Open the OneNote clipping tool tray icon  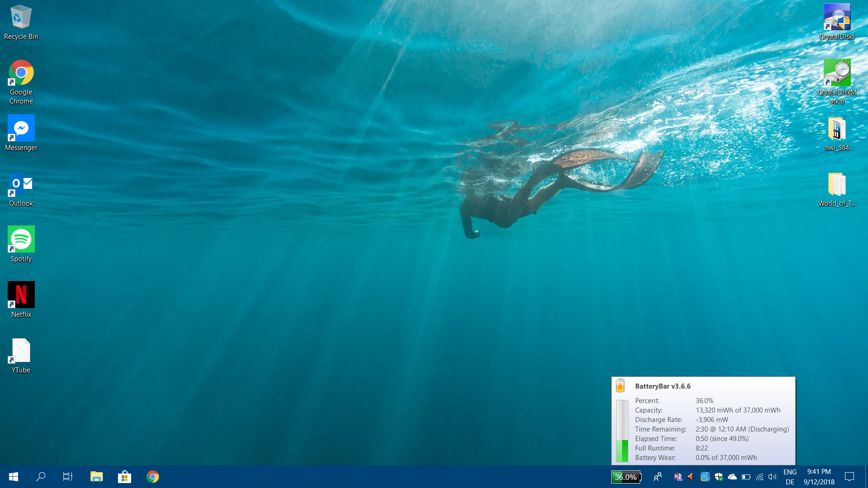coord(678,477)
